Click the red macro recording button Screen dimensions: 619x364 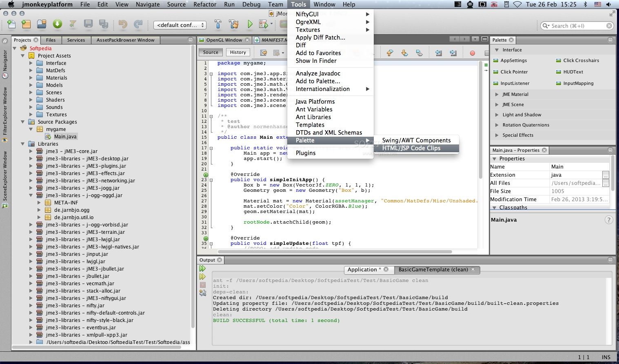click(472, 53)
